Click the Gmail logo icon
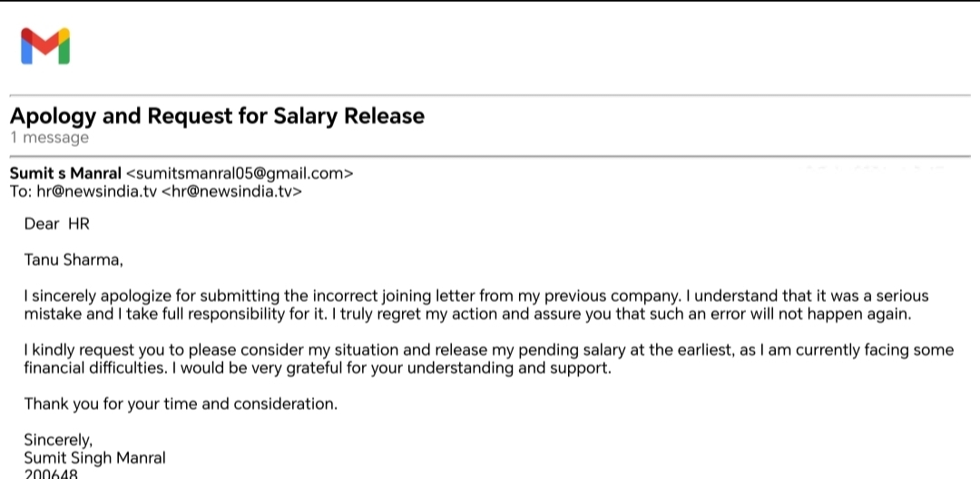The image size is (980, 479). pyautogui.click(x=45, y=45)
